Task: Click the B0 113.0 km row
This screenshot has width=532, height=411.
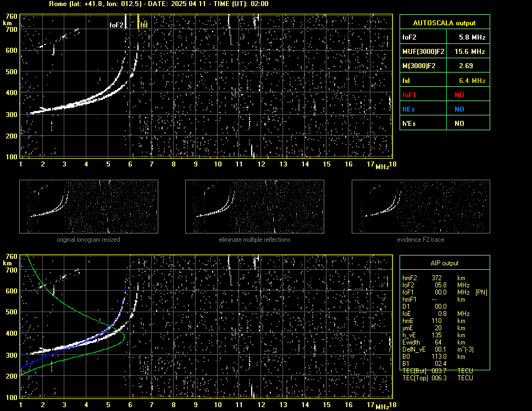Action: (x=434, y=357)
